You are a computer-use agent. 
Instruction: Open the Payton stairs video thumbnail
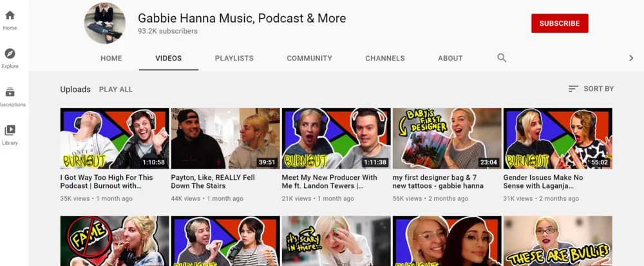[x=225, y=138]
